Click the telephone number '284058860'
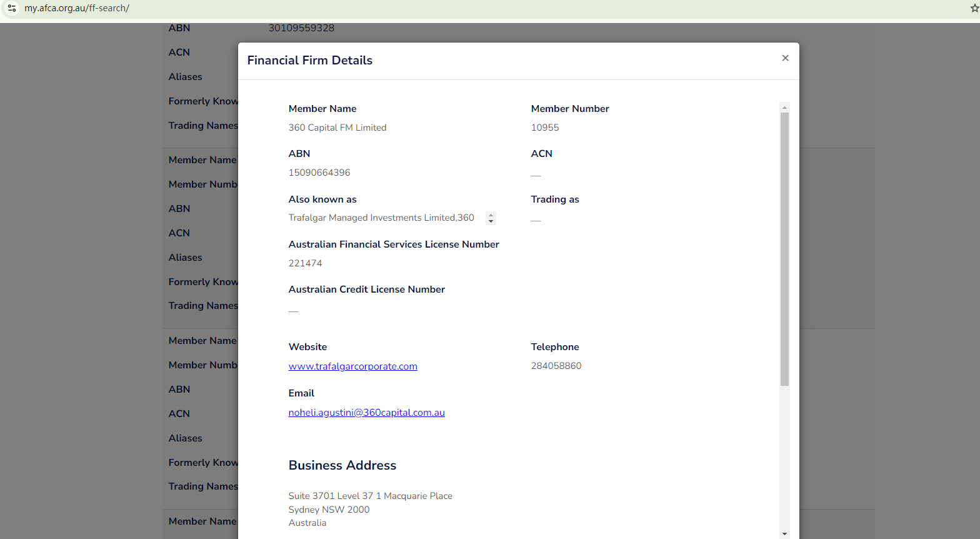The height and width of the screenshot is (539, 980). [556, 366]
